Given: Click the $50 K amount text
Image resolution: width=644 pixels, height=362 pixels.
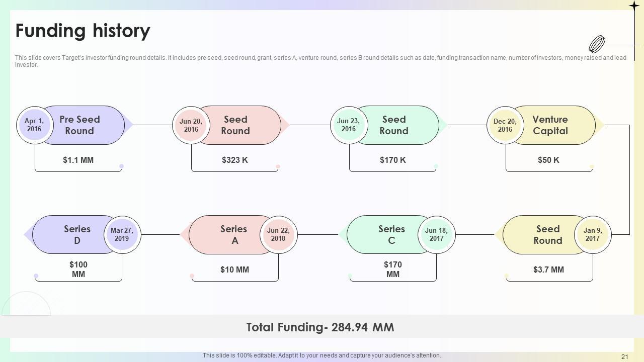Looking at the screenshot, I should [x=548, y=160].
